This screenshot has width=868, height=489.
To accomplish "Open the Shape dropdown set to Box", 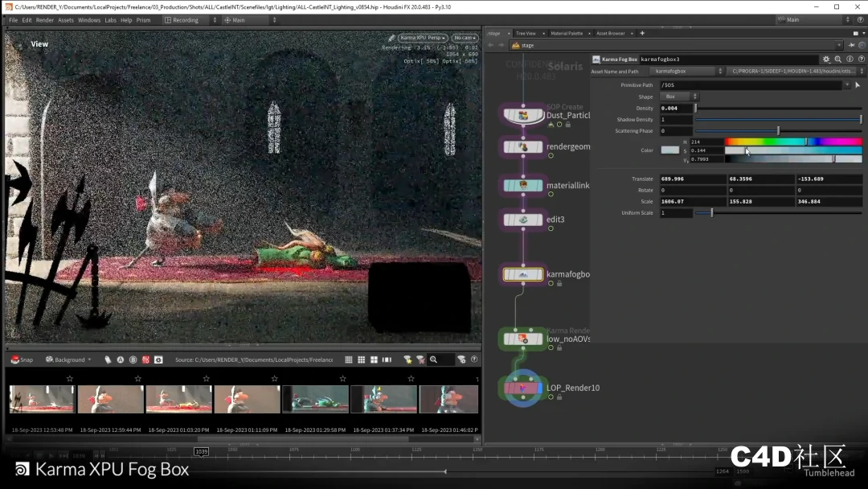I will tap(679, 97).
